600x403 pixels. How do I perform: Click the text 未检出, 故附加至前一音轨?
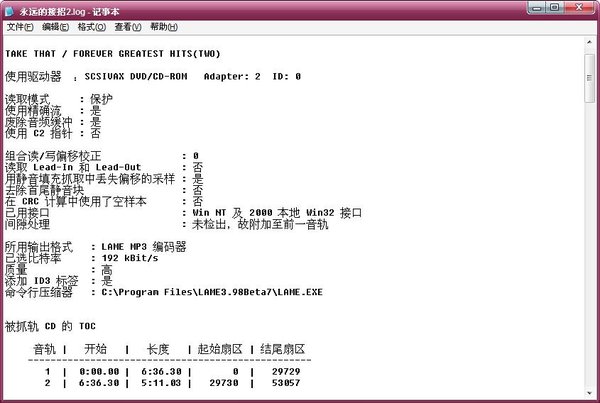[260, 224]
